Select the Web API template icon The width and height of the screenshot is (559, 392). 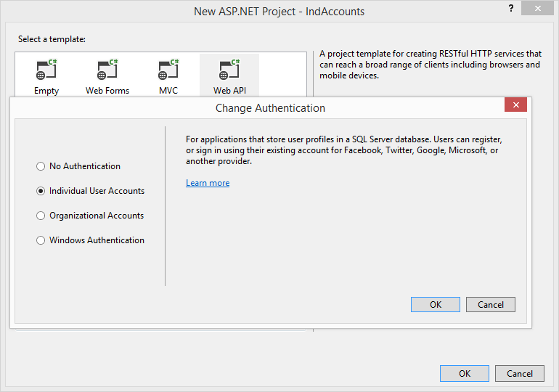tap(229, 71)
